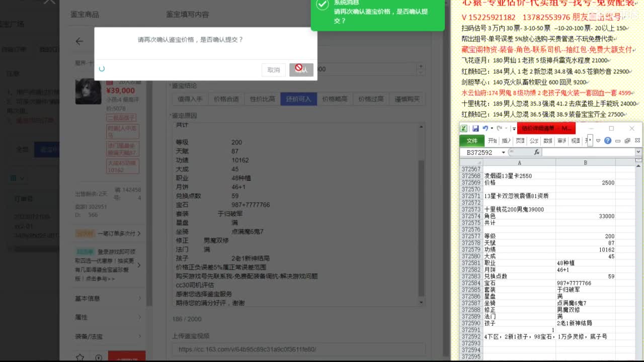Click the Save icon in Excel toolbar

(475, 128)
